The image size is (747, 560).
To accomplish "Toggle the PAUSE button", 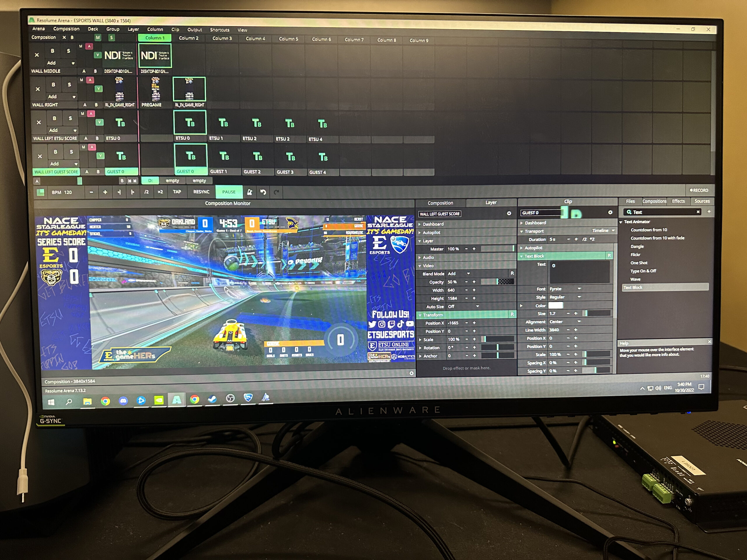I will click(229, 192).
